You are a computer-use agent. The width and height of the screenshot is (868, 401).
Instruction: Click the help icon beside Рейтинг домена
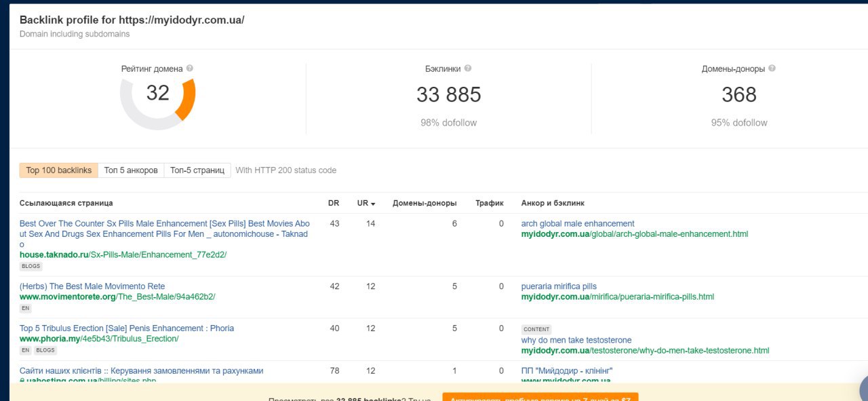pyautogui.click(x=190, y=69)
